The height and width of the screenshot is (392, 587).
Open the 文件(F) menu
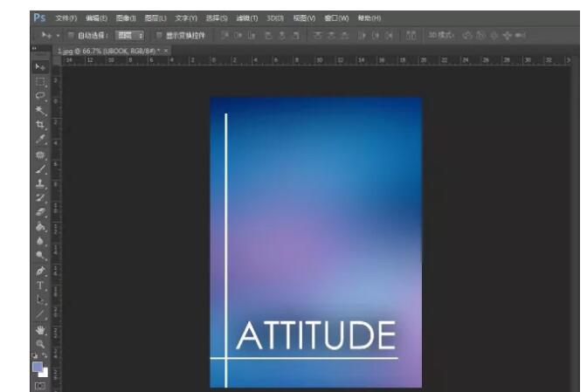pyautogui.click(x=66, y=18)
